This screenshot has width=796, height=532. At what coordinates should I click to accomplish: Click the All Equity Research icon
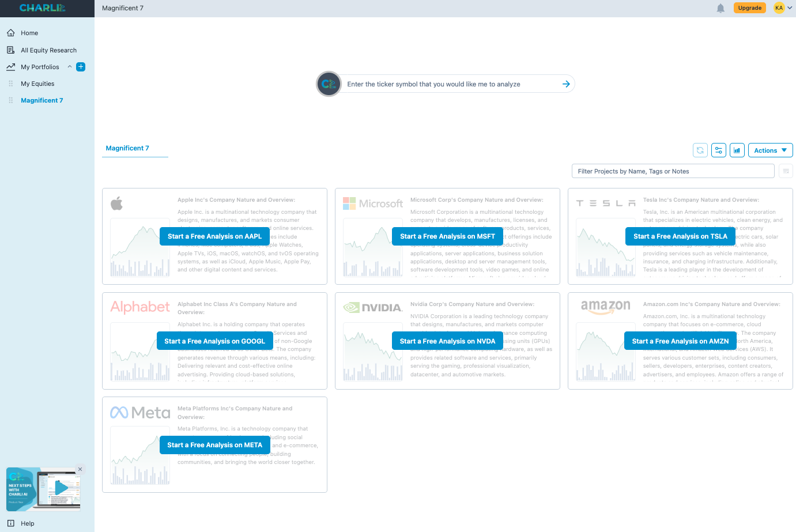(10, 50)
